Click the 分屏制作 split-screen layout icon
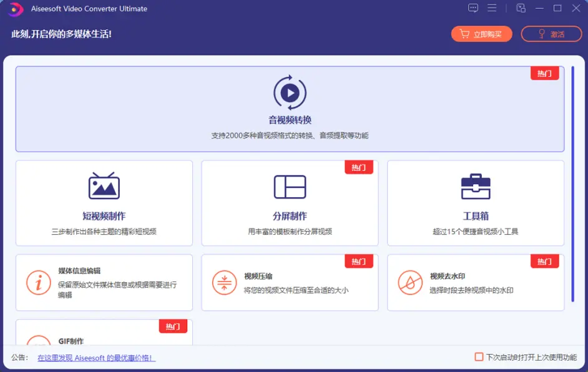This screenshot has width=588, height=372. tap(290, 187)
